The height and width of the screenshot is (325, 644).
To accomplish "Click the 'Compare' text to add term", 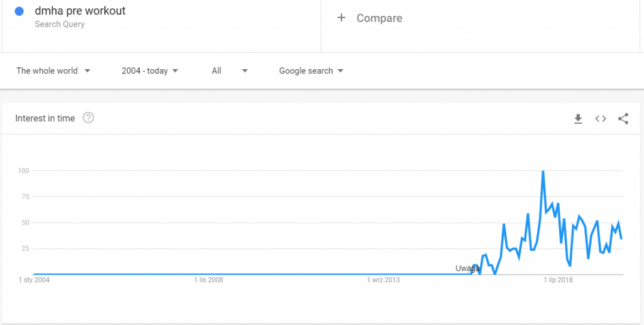I will coord(379,18).
